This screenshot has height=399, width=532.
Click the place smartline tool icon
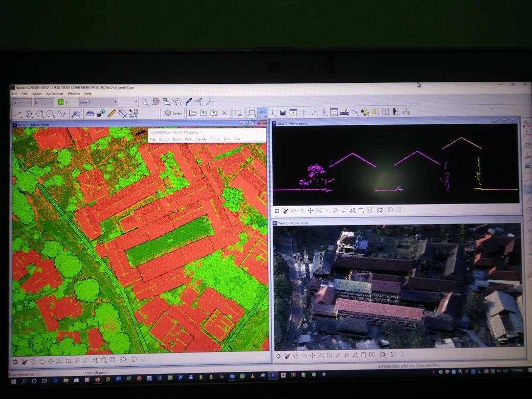[x=29, y=114]
